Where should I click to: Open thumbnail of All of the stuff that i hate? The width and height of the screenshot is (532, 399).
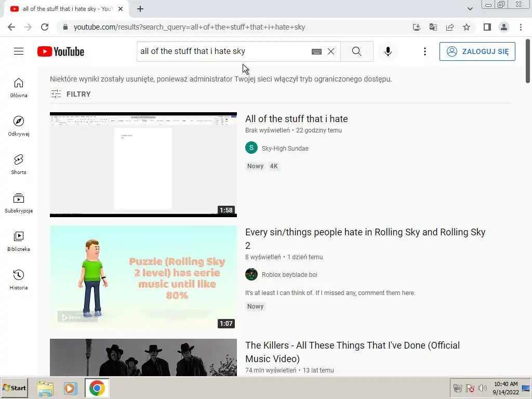pyautogui.click(x=143, y=165)
